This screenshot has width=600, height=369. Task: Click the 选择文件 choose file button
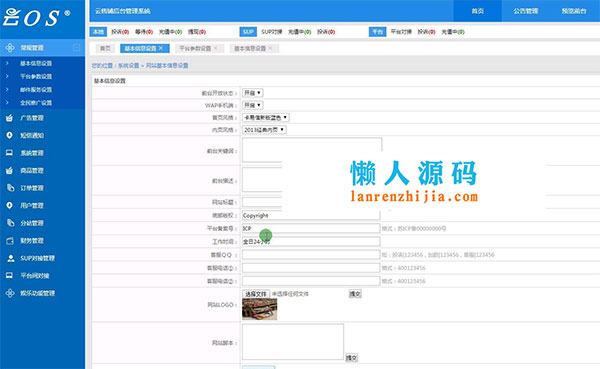click(x=256, y=294)
